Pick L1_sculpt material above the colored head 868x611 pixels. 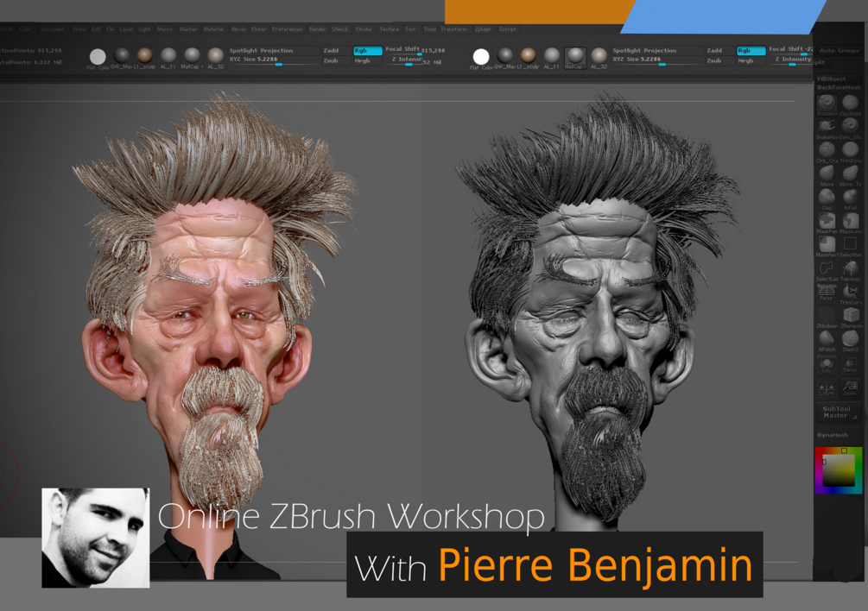[x=144, y=56]
